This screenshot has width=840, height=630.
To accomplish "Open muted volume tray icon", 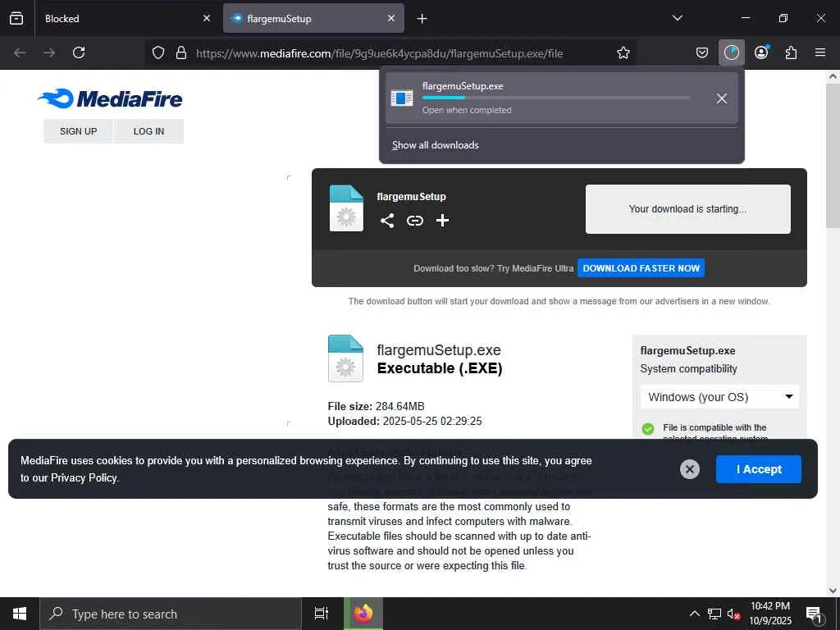I will click(733, 614).
